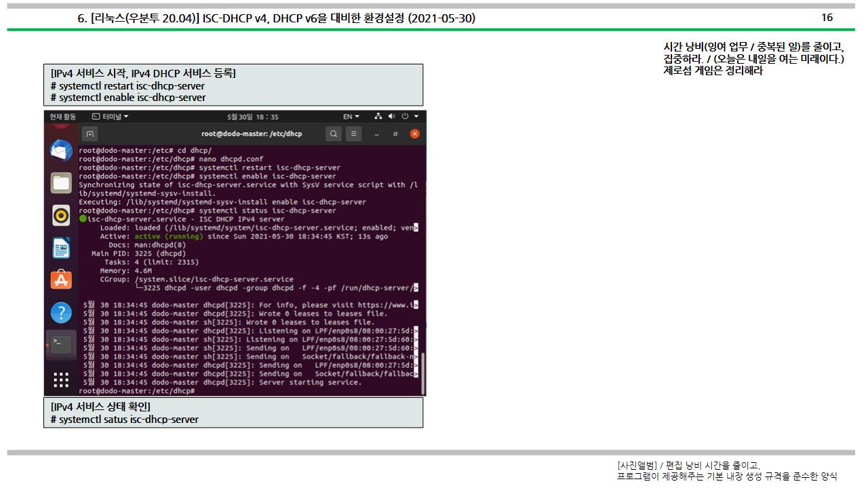This screenshot has width=868, height=488.
Task: Open the clock showing 5월 30일 18:35
Action: tap(253, 117)
